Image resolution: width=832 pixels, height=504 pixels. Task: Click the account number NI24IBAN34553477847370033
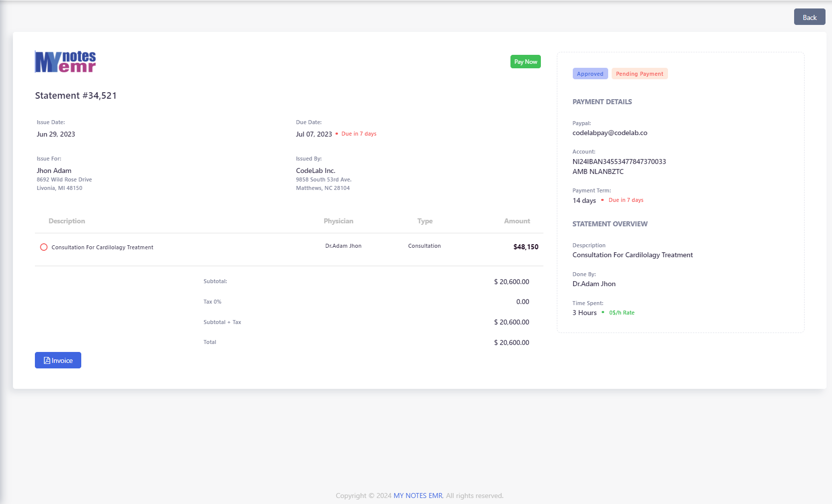click(619, 162)
